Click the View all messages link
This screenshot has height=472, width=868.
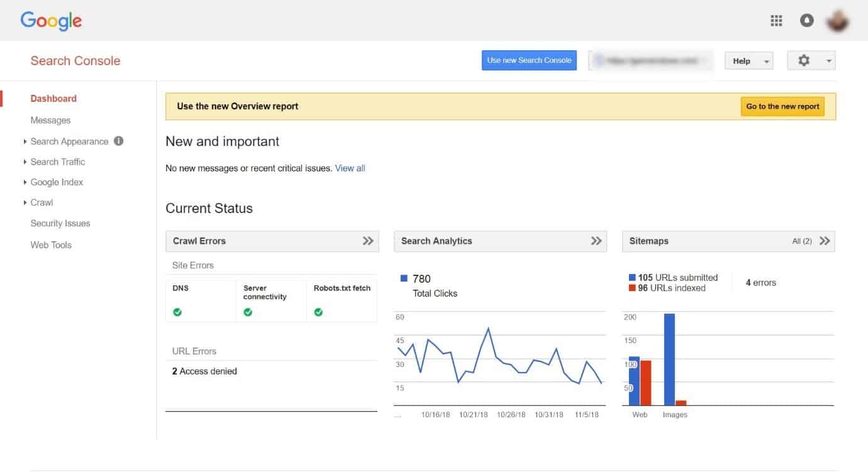(x=350, y=168)
